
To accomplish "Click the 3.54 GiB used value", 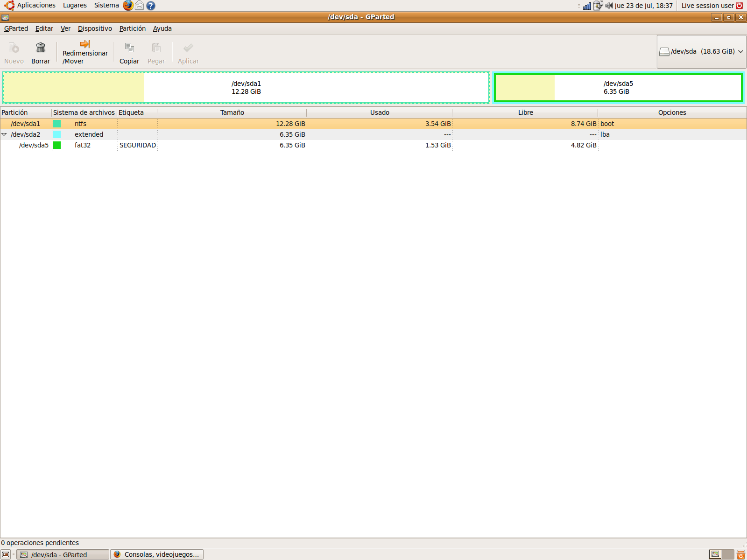I will pos(438,124).
